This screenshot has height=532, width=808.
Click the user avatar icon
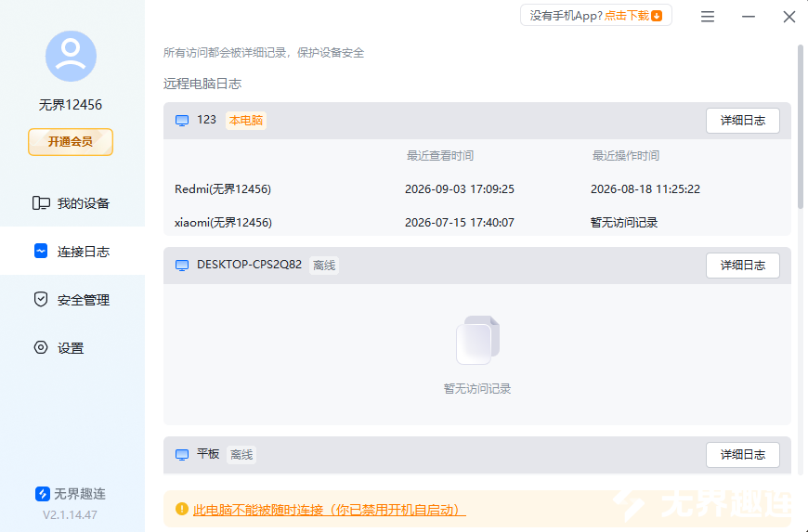(x=71, y=56)
